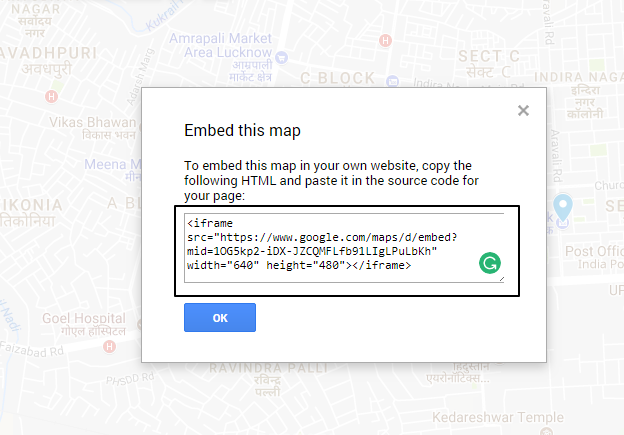
Task: Click the 'To embed this map' instruction text
Action: [331, 180]
